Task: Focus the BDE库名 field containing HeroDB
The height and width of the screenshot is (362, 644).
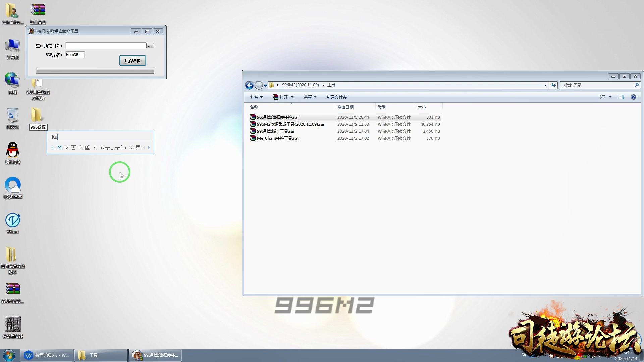Action: [x=74, y=55]
